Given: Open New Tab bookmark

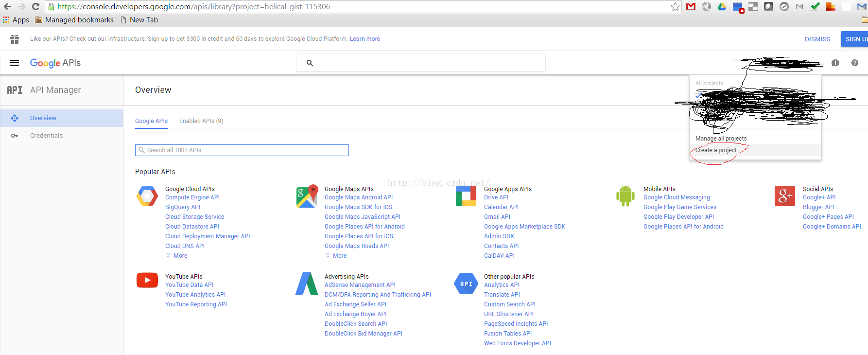Looking at the screenshot, I should [x=139, y=20].
